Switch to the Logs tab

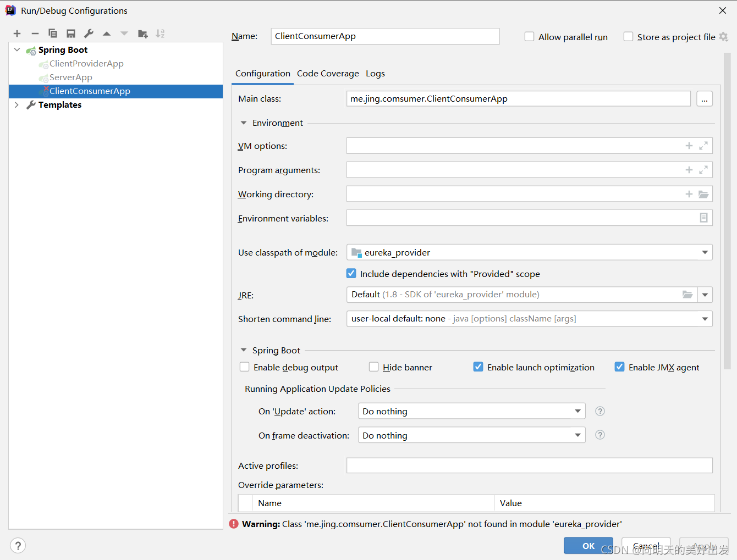coord(375,74)
